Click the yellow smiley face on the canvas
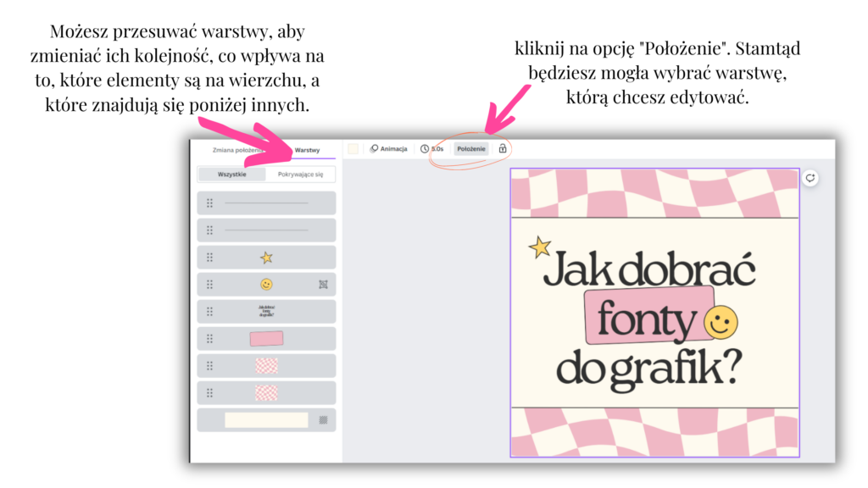868x488 pixels. 721,323
